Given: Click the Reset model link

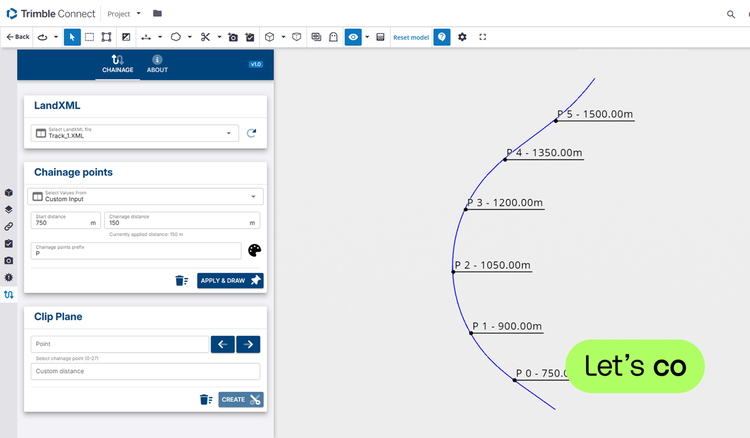Looking at the screenshot, I should point(411,37).
